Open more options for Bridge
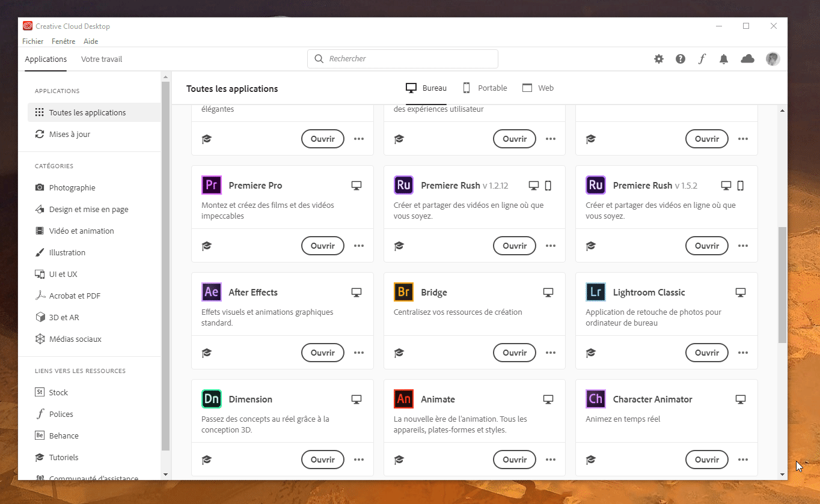 [x=551, y=353]
